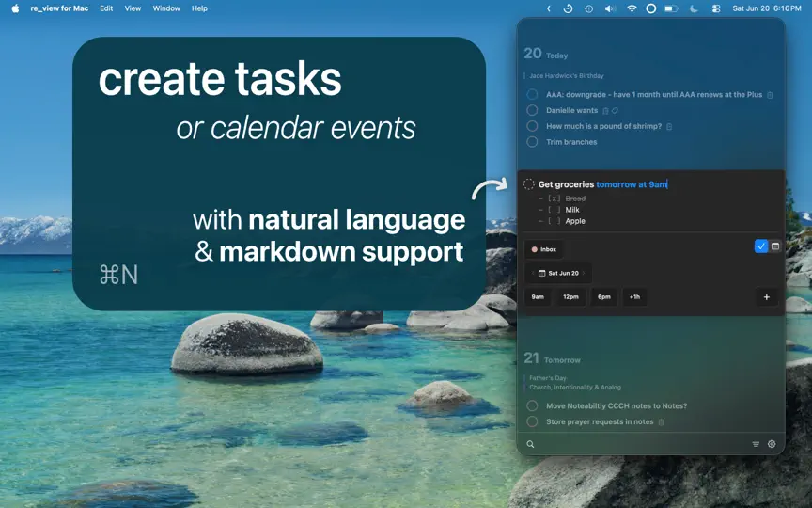Open the Window menu
The image size is (812, 508).
[x=166, y=8]
